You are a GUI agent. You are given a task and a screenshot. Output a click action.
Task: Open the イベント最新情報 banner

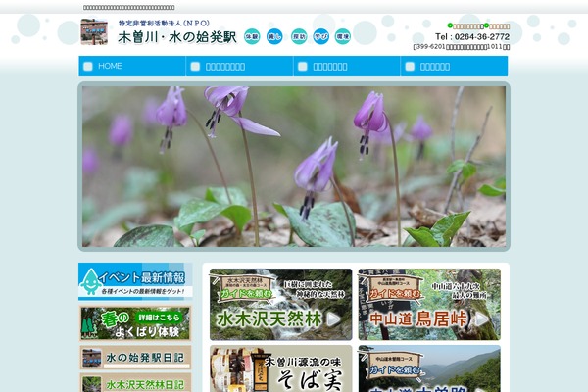click(x=135, y=281)
